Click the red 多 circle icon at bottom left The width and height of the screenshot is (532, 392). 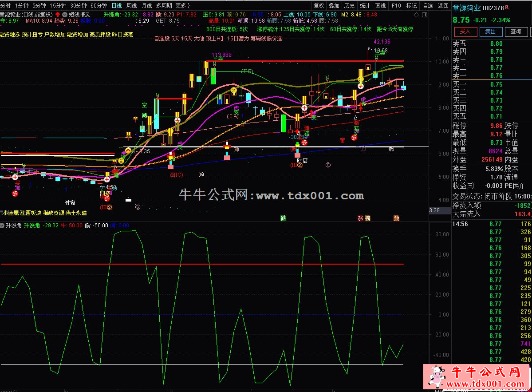point(15,194)
